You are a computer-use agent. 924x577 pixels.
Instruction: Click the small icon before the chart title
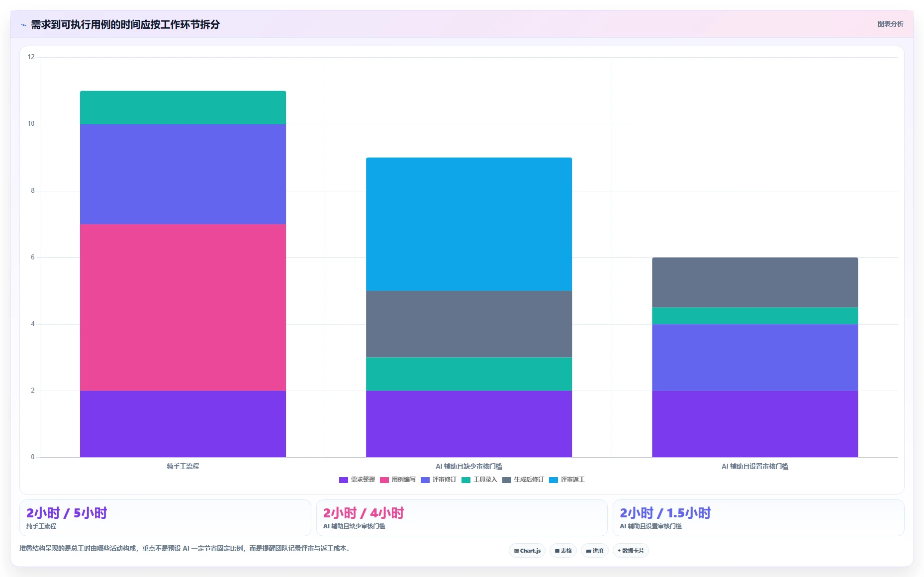[23, 25]
